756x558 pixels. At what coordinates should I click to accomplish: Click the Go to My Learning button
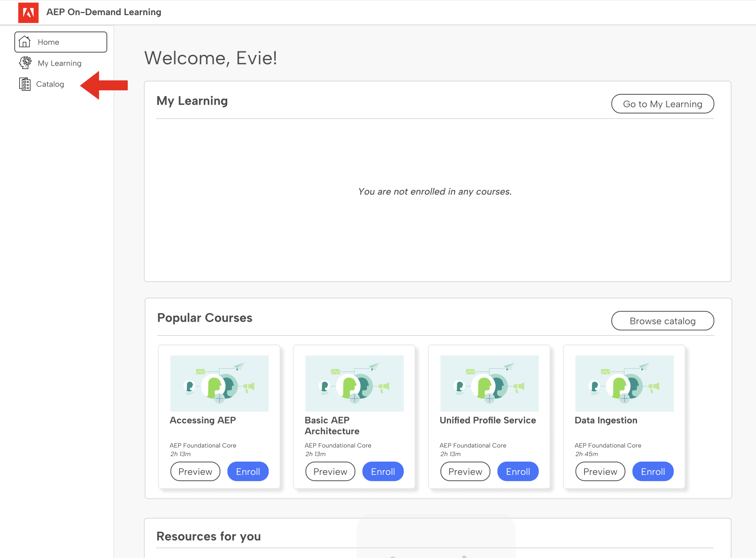662,104
